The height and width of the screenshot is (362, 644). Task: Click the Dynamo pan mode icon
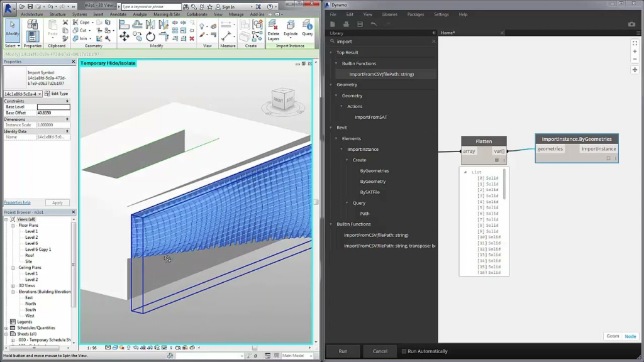635,70
